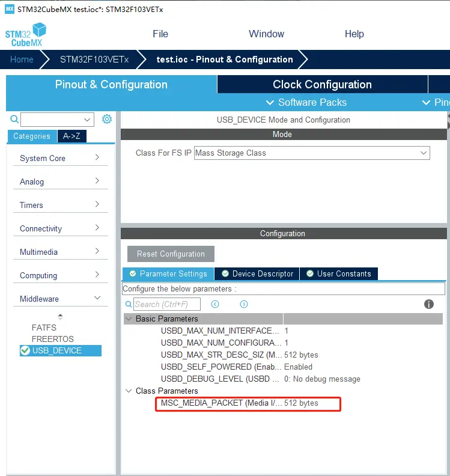Go to next search result arrow
This screenshot has width=450, height=476.
(x=244, y=304)
